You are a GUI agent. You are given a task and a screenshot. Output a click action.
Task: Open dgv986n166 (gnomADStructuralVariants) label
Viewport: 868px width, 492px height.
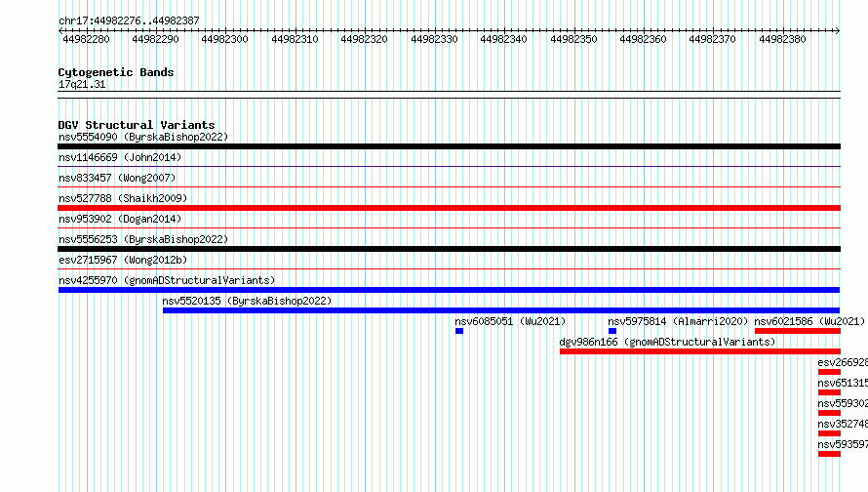click(667, 342)
